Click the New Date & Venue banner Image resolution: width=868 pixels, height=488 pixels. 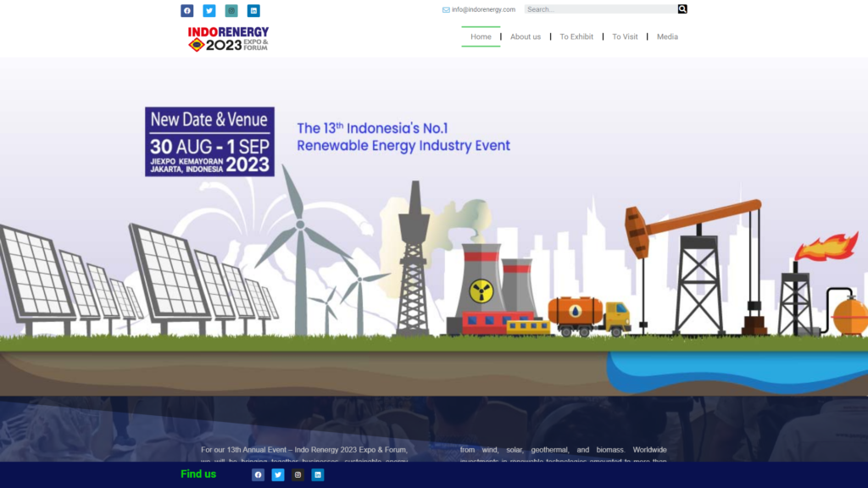click(210, 141)
